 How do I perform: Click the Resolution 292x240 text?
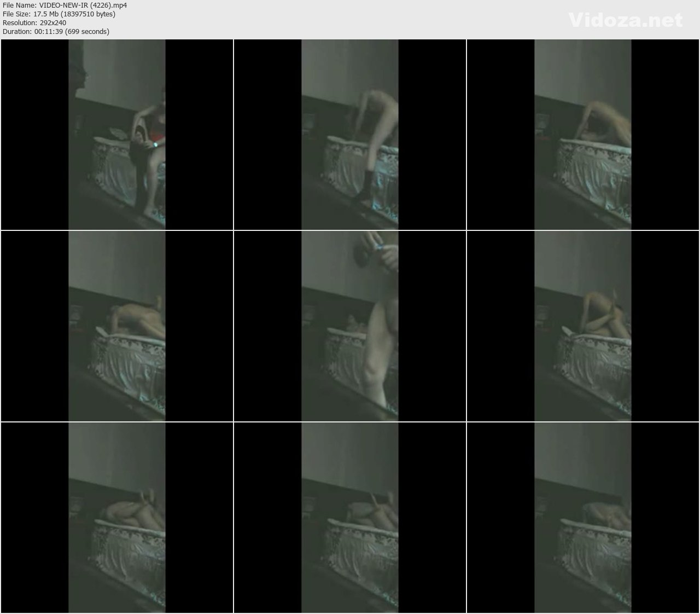pyautogui.click(x=34, y=22)
